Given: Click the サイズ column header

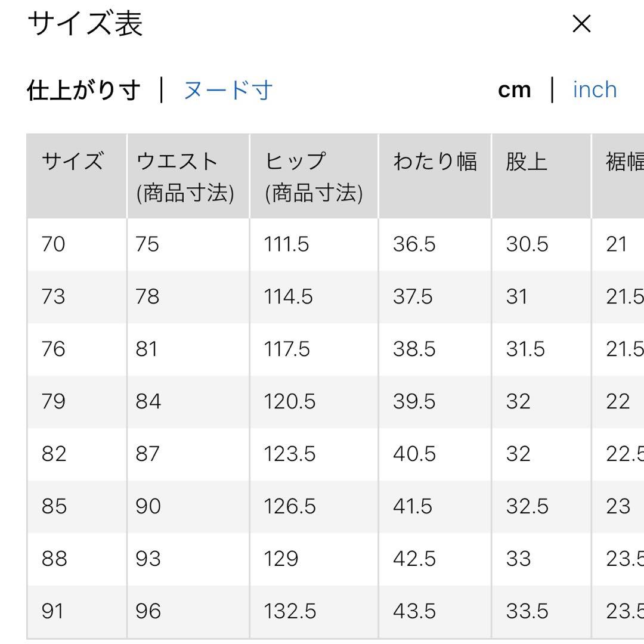Looking at the screenshot, I should 77,176.
